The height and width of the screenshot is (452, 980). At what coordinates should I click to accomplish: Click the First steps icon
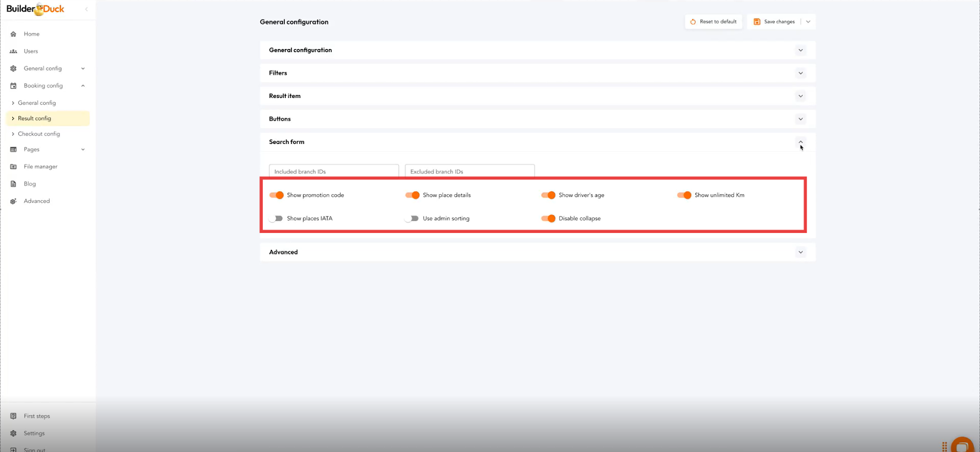pyautogui.click(x=13, y=416)
